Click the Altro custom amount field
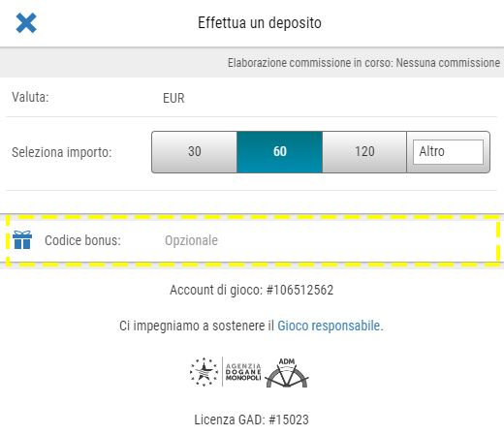504x435 pixels. (448, 152)
